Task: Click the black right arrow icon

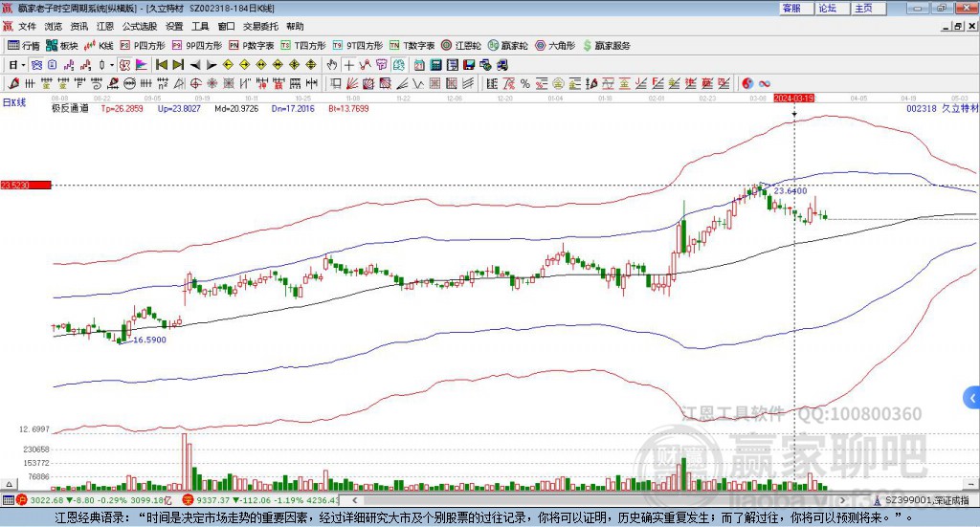Action: click(212, 65)
